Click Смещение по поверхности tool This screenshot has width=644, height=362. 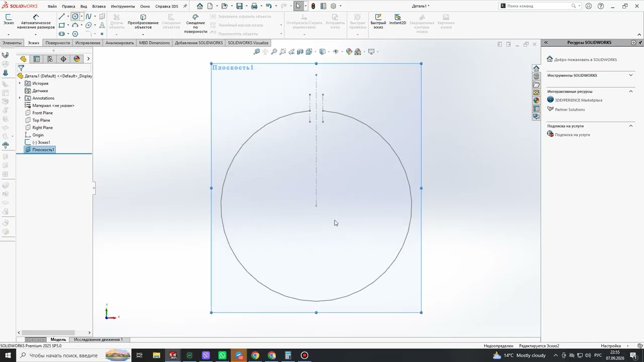tap(196, 24)
